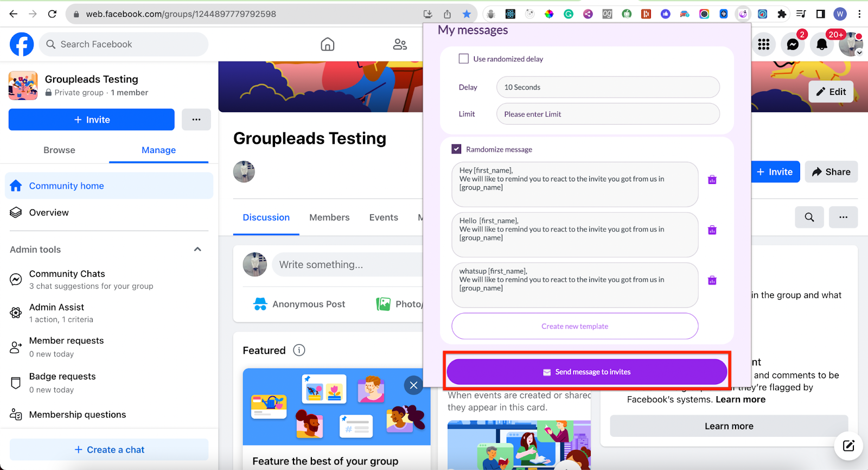Click the Limit input field
The image size is (868, 470).
coord(608,114)
